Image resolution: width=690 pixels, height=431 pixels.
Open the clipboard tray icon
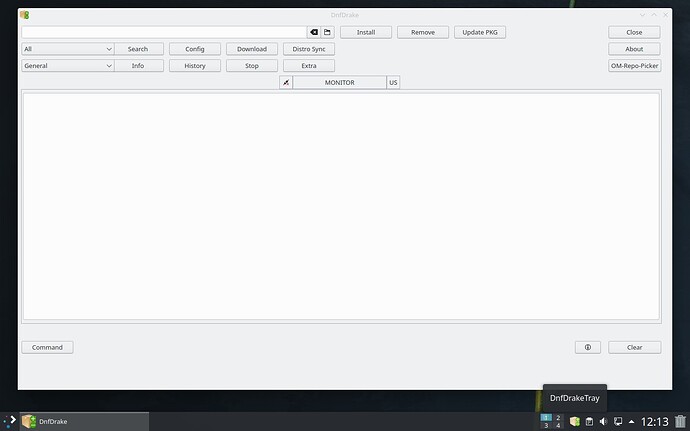589,421
